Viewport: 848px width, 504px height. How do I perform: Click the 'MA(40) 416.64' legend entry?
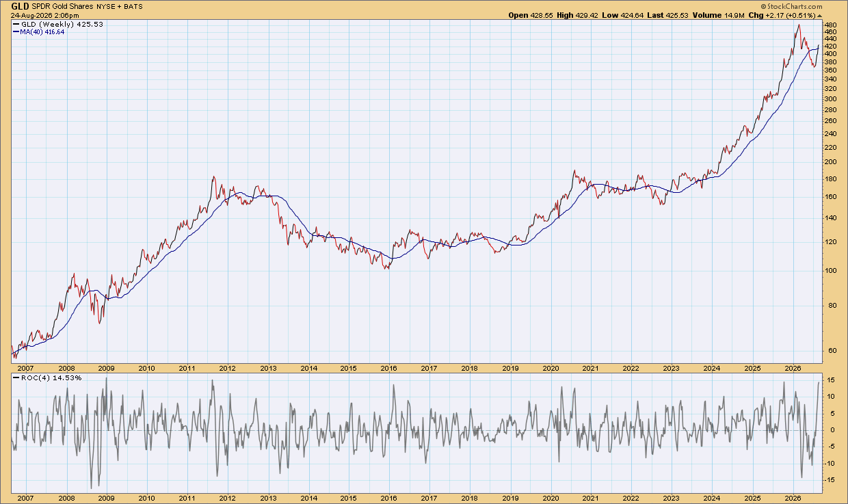[x=42, y=31]
